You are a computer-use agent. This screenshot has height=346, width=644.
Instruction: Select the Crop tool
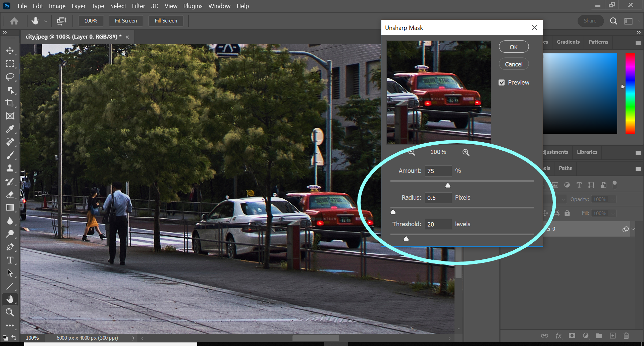(x=10, y=103)
